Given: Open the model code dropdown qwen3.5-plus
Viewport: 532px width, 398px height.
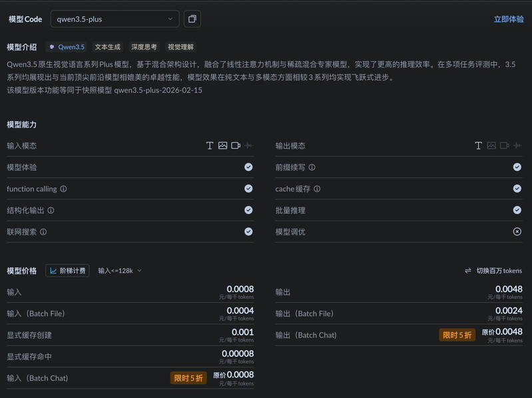Looking at the screenshot, I should pos(115,19).
